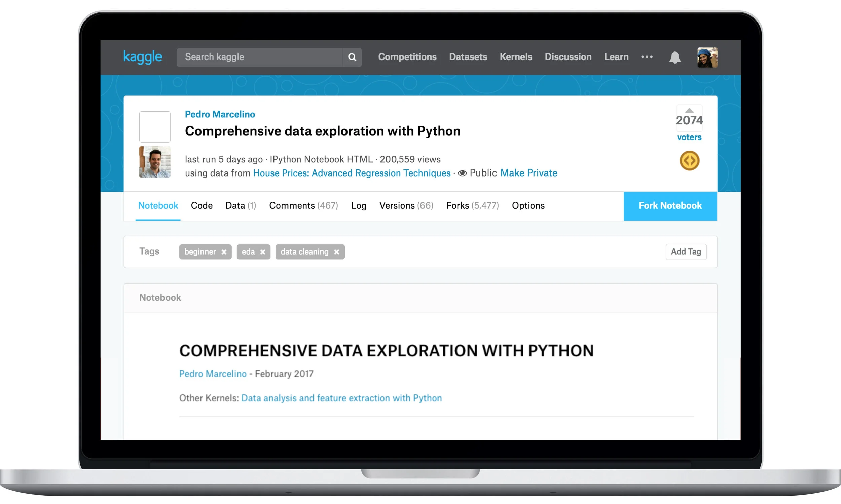This screenshot has height=504, width=841.
Task: Open Datasets in the top nav
Action: point(468,57)
